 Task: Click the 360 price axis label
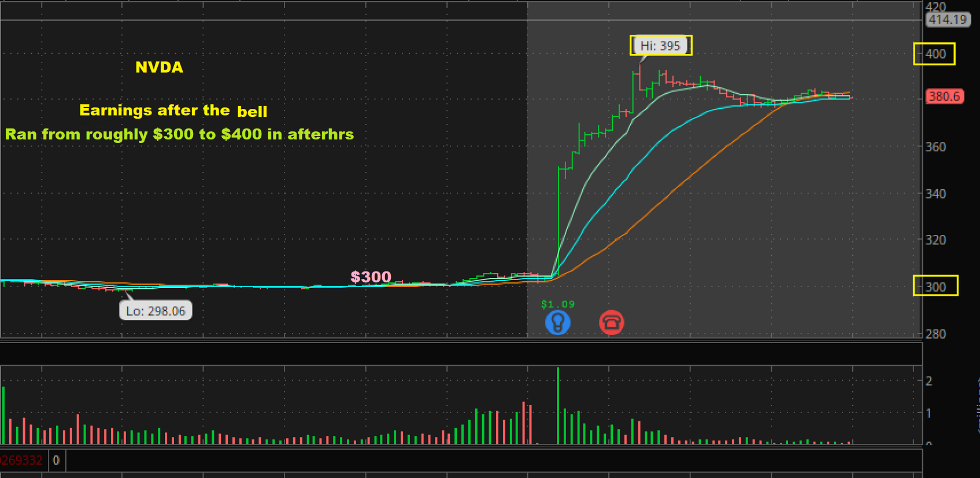[935, 147]
